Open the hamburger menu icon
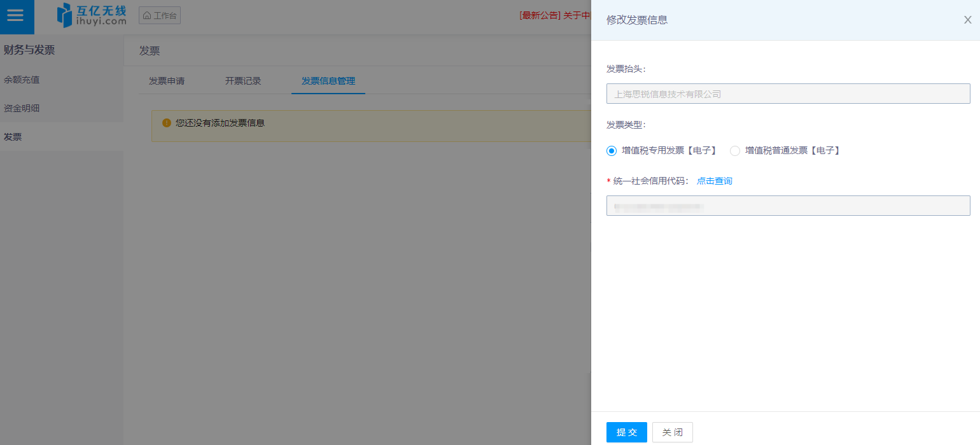The height and width of the screenshot is (445, 980). pos(15,16)
